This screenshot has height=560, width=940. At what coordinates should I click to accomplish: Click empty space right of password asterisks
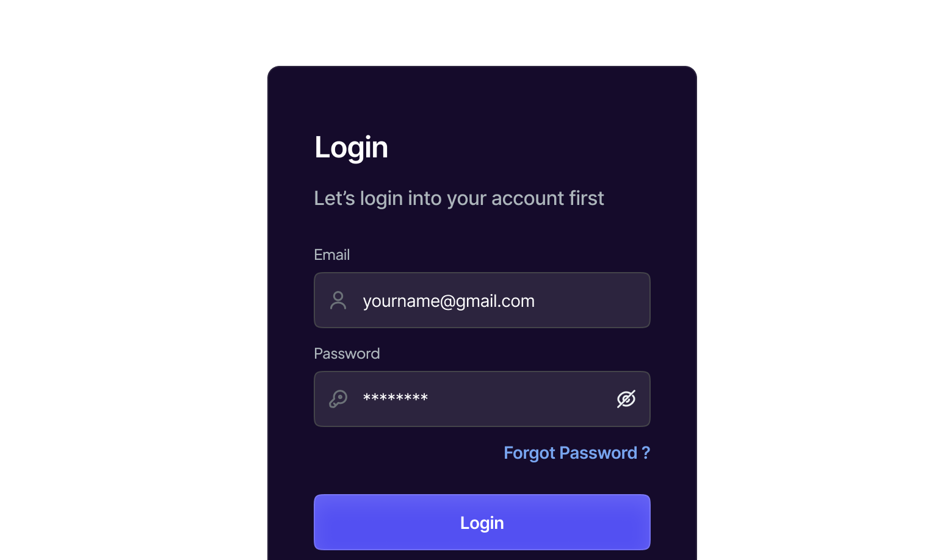[519, 399]
